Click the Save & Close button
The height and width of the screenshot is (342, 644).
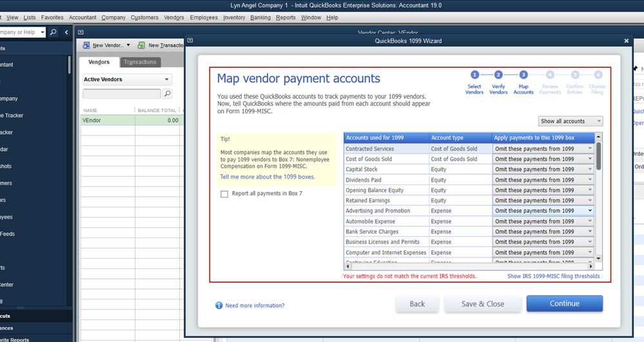[x=483, y=304]
